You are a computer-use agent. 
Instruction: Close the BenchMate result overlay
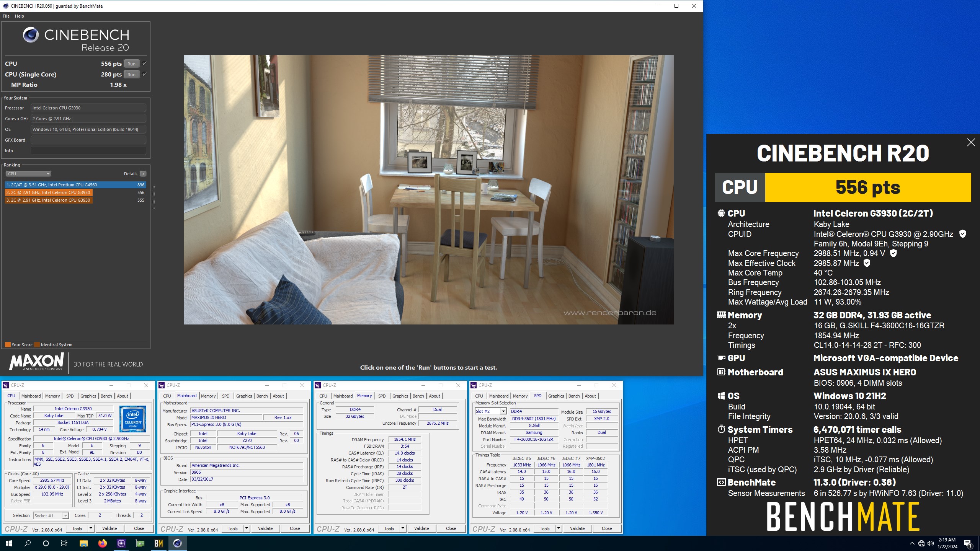point(971,143)
